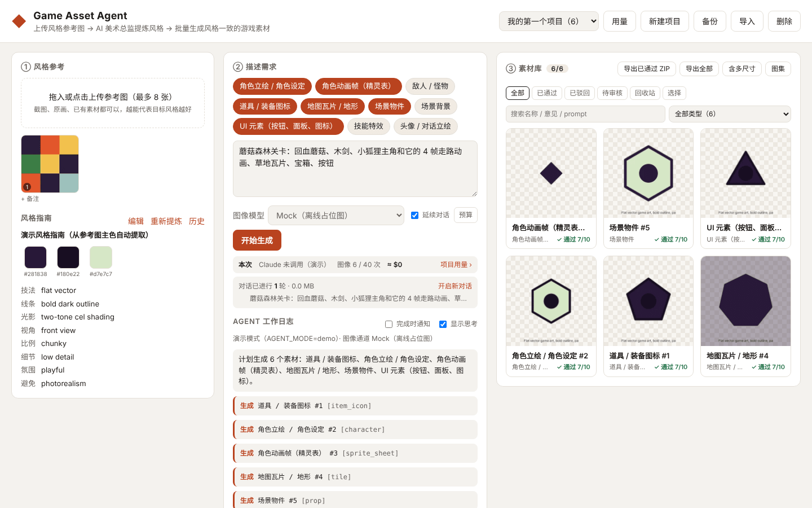Toggle the 场景背景 tag chip
The width and height of the screenshot is (812, 508).
click(436, 106)
